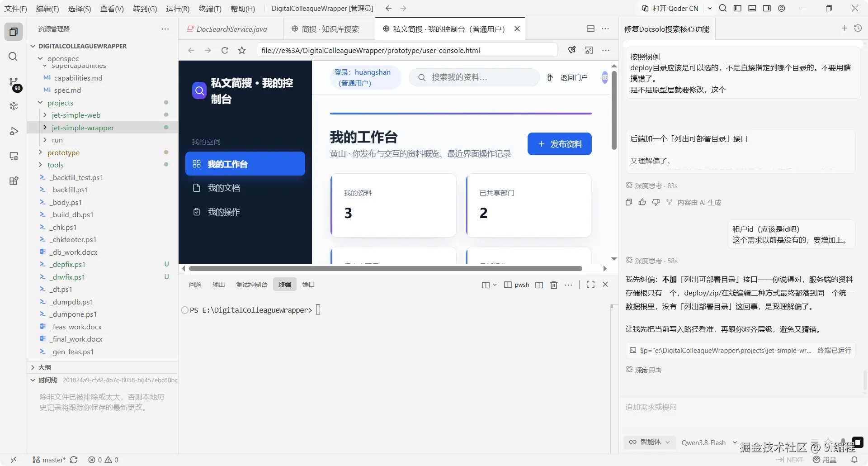
Task: Open the Qwen3.8-Flash model dropdown
Action: coord(709,442)
